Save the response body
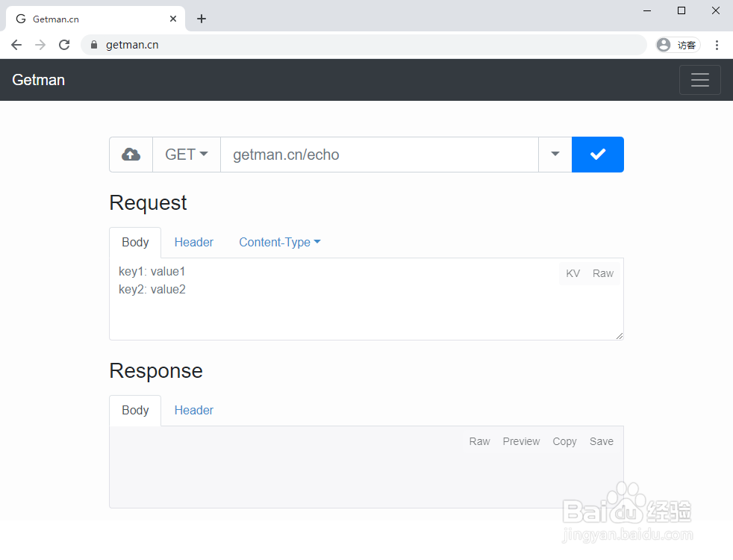 click(x=601, y=441)
